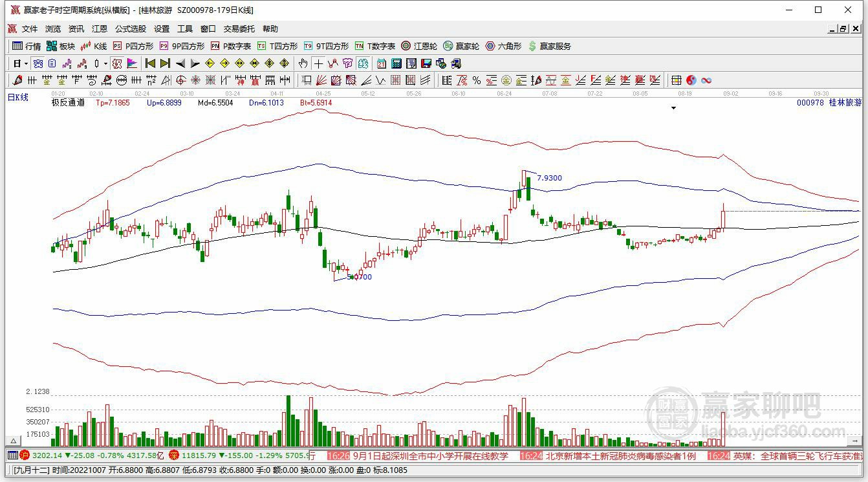Expand the 日 period dropdown arrow
This screenshot has width=868, height=482.
(x=26, y=63)
